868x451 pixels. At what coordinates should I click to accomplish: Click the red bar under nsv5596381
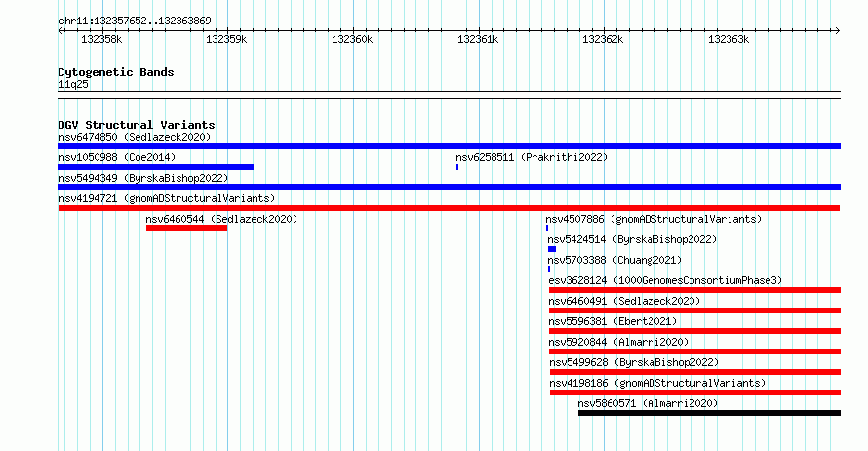pos(694,331)
